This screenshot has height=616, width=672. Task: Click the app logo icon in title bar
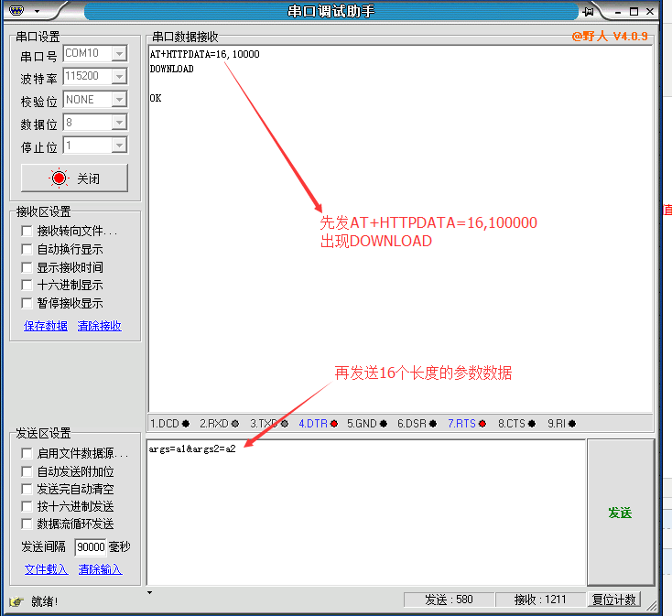tap(16, 10)
